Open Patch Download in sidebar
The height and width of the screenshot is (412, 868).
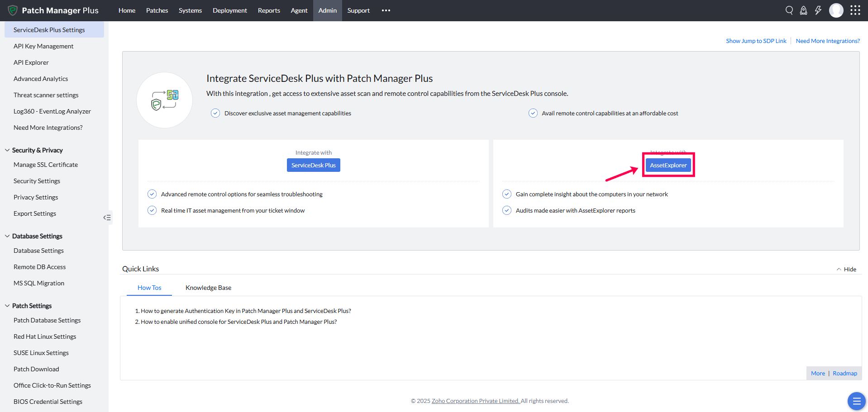36,369
